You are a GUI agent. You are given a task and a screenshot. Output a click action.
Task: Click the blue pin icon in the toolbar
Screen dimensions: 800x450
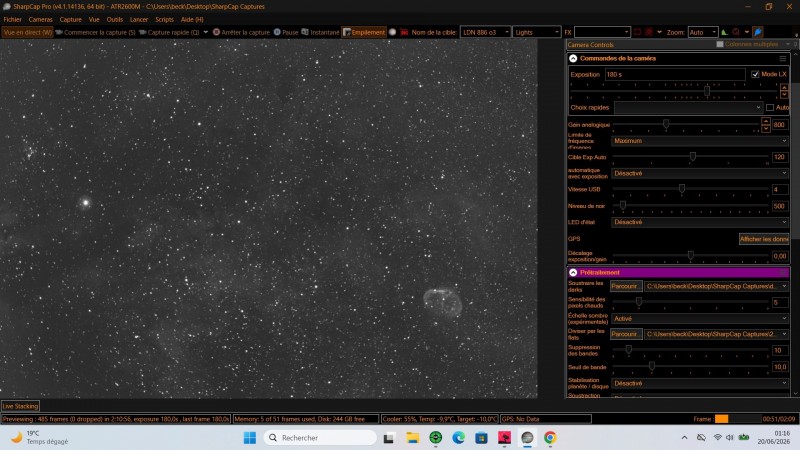point(758,32)
